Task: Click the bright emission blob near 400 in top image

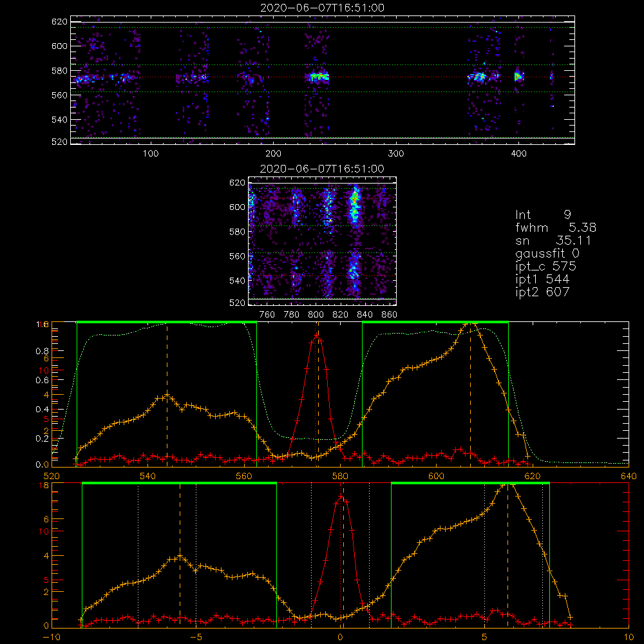Action: coord(518,77)
